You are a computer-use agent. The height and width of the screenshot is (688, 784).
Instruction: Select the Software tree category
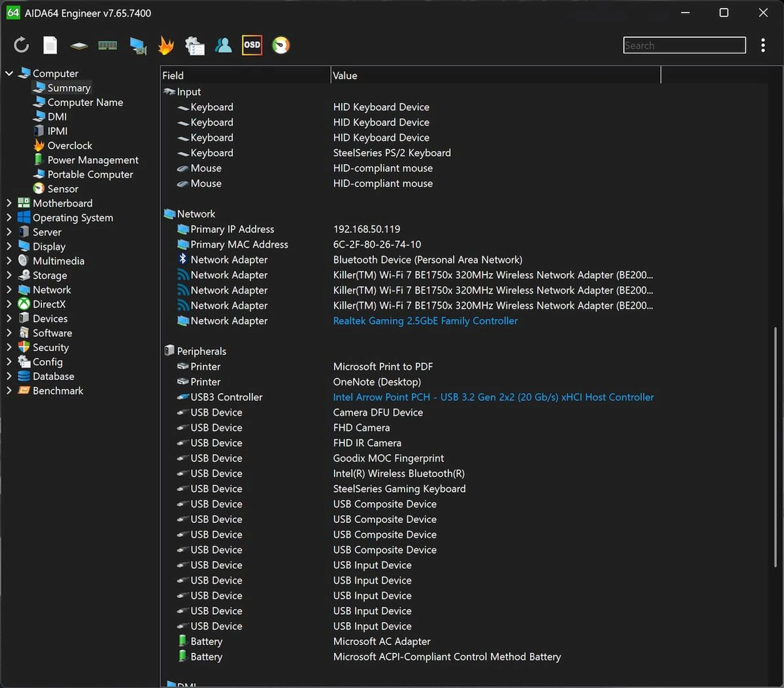click(52, 333)
